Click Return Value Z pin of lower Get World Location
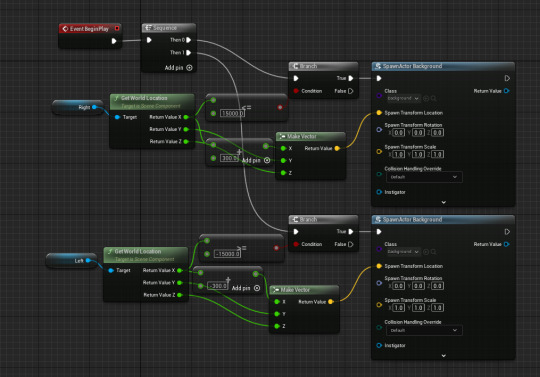Screen dimensions: 540x377 179,295
